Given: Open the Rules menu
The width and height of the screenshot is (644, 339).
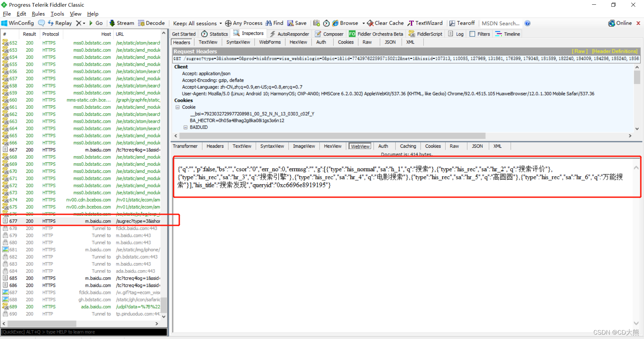Looking at the screenshot, I should pos(38,14).
